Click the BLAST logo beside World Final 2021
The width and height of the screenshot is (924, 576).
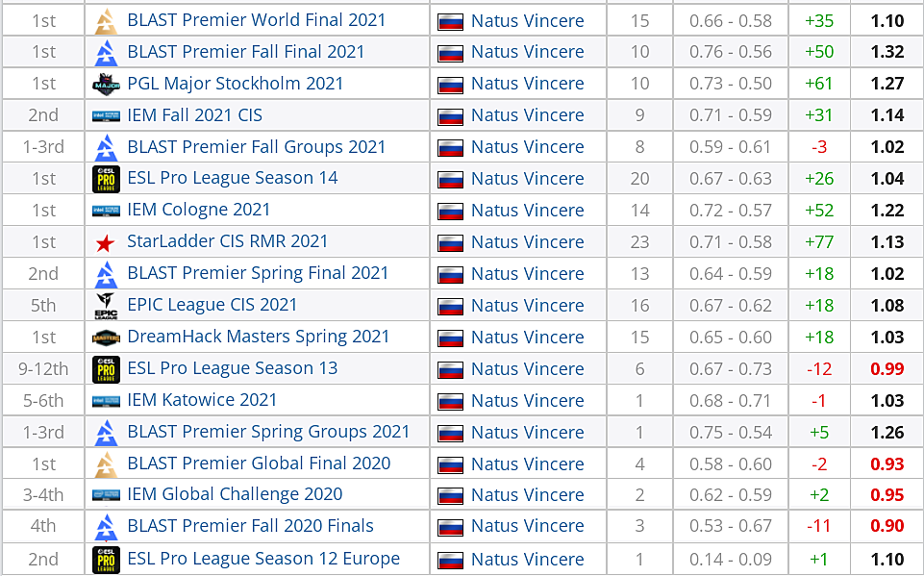[x=105, y=20]
